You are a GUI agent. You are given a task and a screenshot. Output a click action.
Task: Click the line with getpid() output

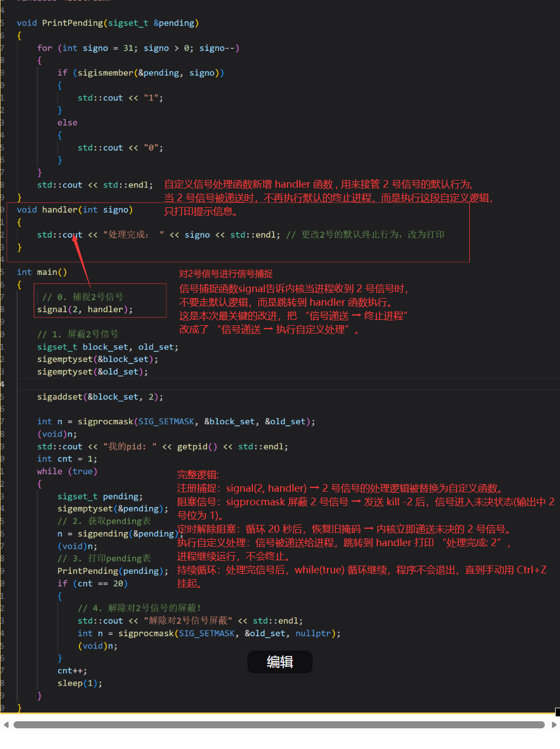163,447
